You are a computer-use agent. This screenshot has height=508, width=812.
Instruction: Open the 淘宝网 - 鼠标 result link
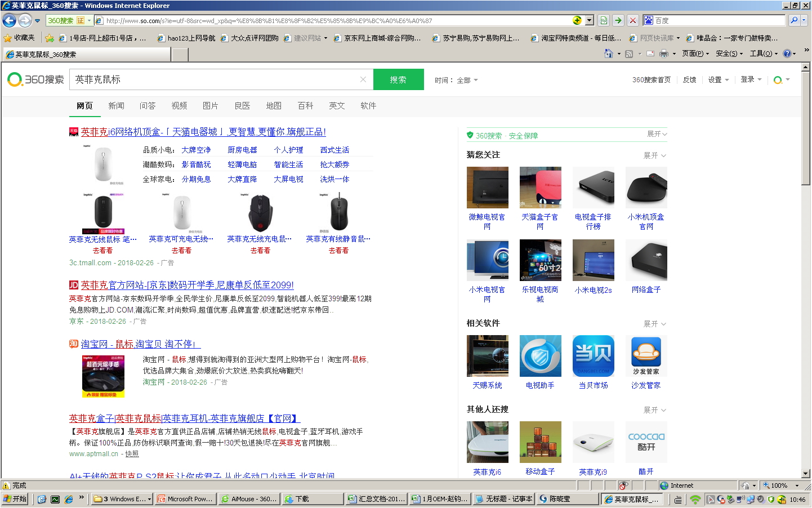tap(140, 344)
